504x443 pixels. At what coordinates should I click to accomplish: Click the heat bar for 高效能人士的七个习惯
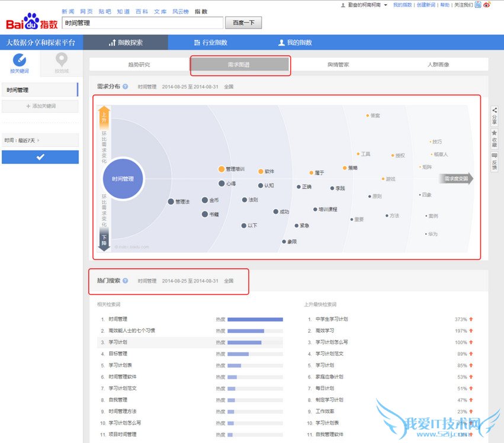coord(255,331)
